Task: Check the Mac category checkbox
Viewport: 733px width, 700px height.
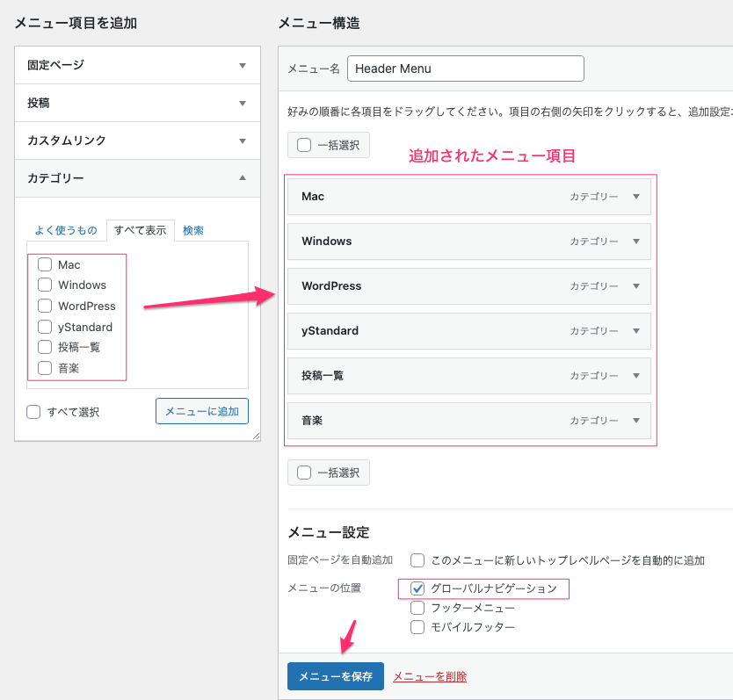Action: click(45, 264)
